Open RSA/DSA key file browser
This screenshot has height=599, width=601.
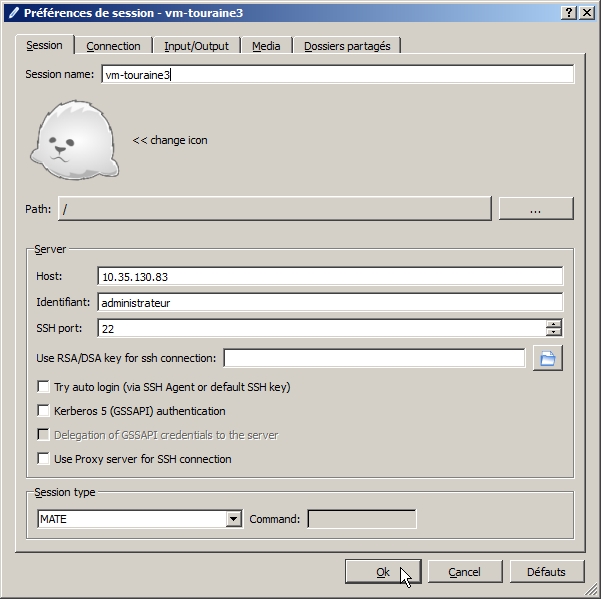point(547,358)
